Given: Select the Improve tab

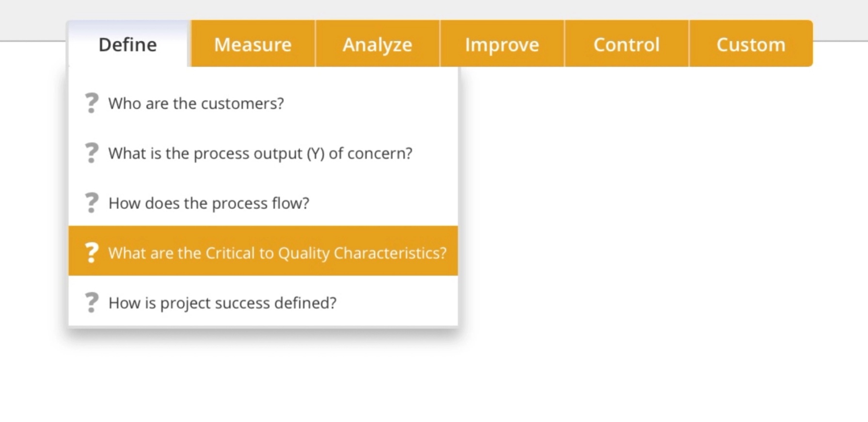Looking at the screenshot, I should pos(502,44).
